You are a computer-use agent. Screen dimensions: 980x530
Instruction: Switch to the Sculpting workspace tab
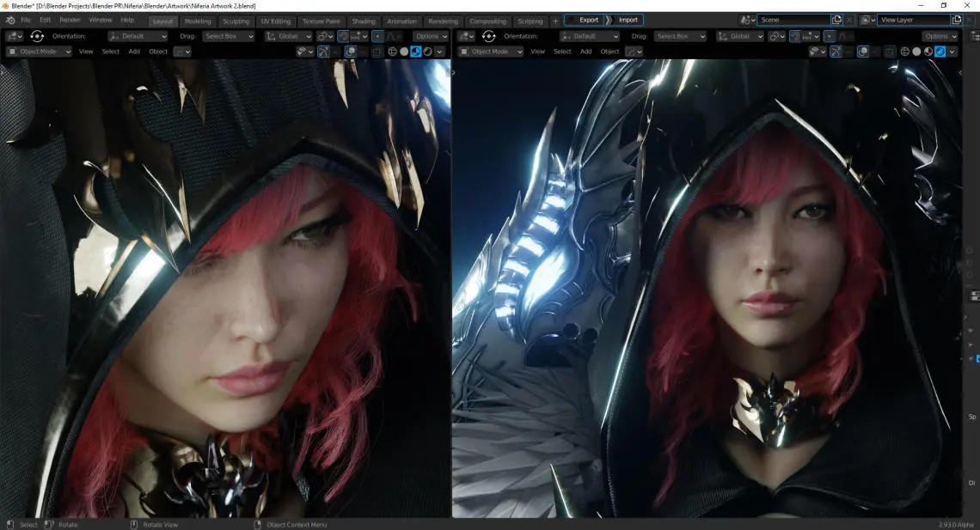(236, 21)
